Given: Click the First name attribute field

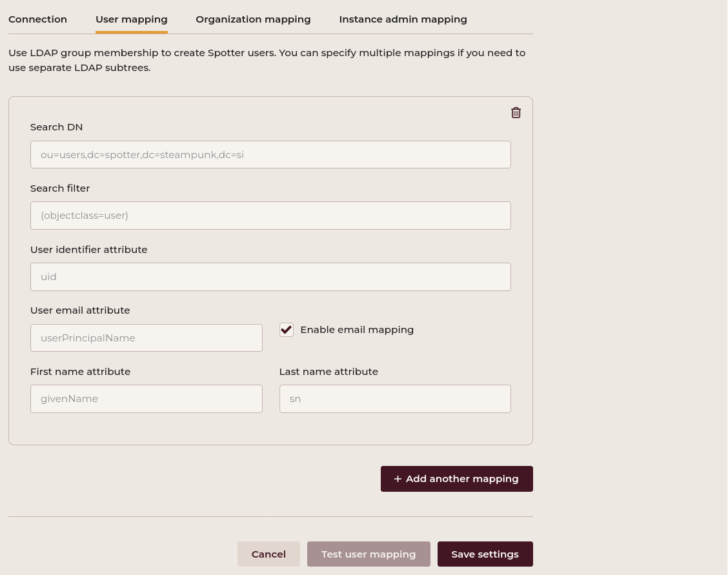Looking at the screenshot, I should (147, 399).
